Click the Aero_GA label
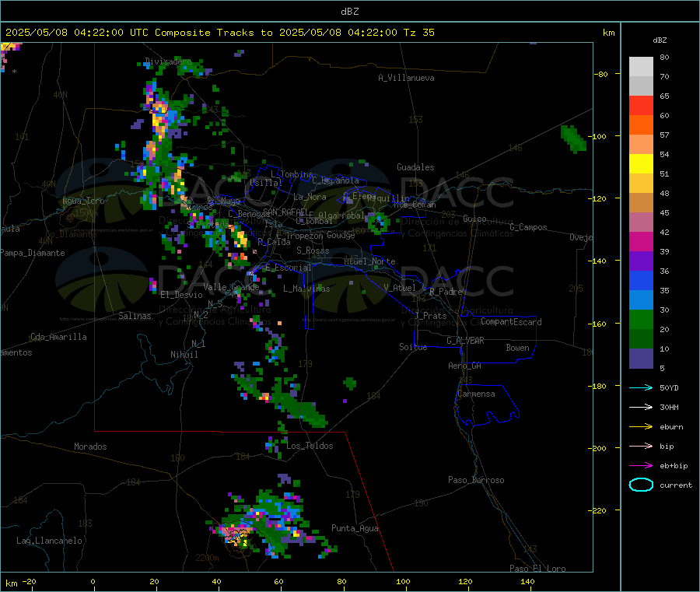The image size is (700, 592). [464, 366]
